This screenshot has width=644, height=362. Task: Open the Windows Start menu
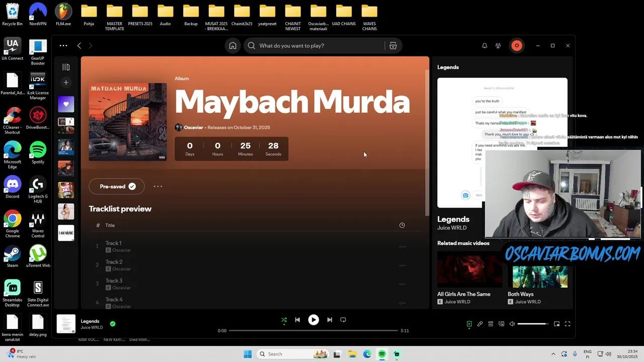[x=248, y=354]
